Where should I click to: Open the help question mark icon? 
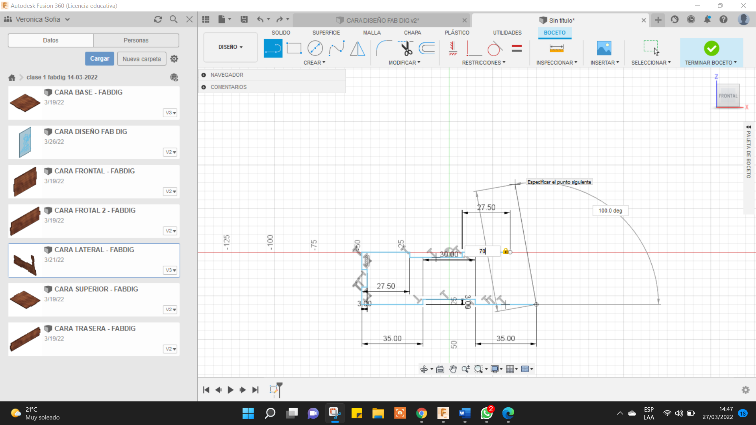(723, 19)
